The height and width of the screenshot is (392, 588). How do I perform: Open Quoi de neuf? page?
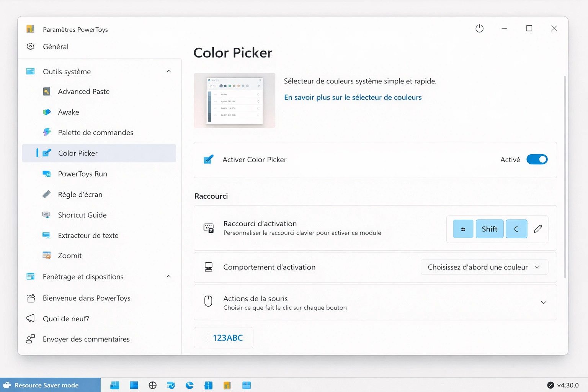pos(65,318)
